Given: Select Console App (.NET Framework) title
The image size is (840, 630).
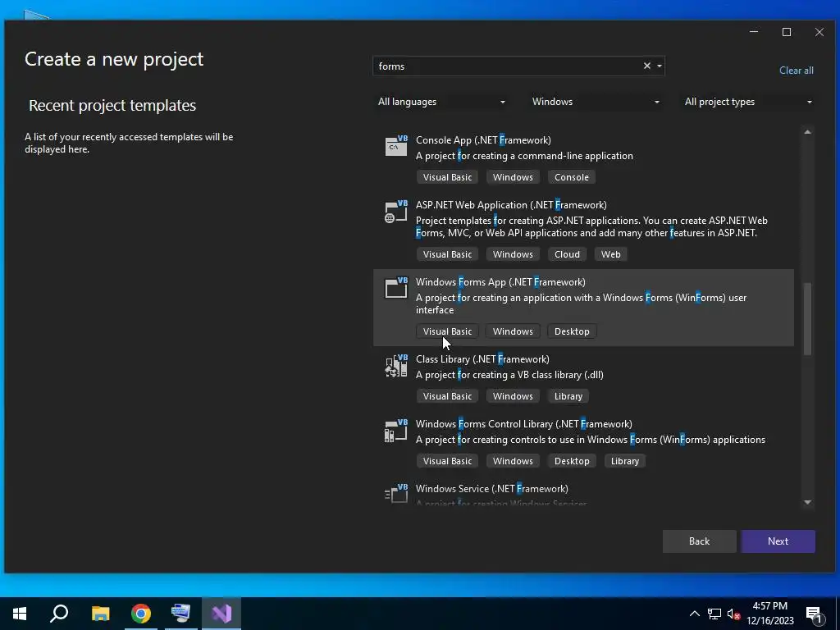Looking at the screenshot, I should 483,139.
